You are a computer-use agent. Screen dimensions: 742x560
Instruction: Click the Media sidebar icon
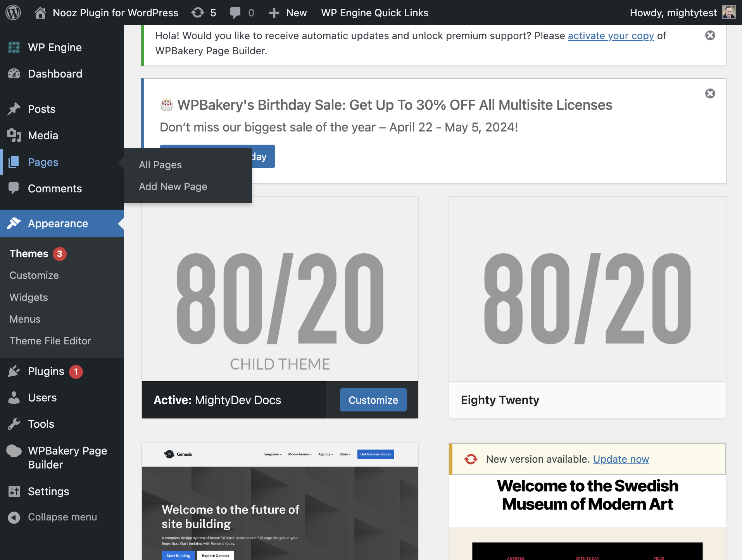(14, 135)
